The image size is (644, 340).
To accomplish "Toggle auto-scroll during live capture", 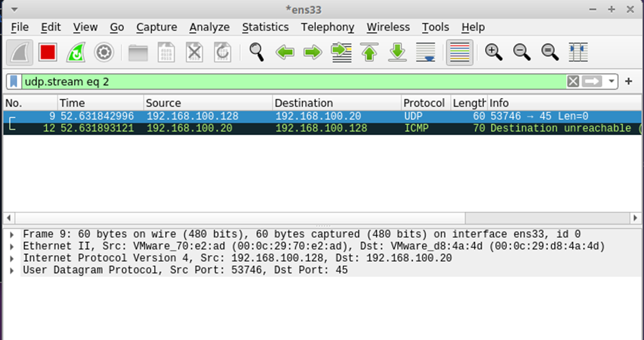I will pyautogui.click(x=425, y=52).
